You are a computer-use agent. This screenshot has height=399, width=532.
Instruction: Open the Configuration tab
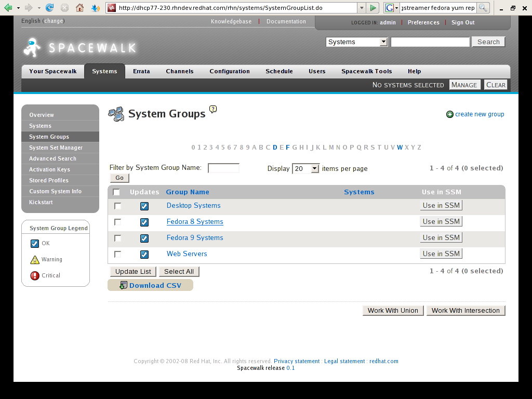(230, 71)
